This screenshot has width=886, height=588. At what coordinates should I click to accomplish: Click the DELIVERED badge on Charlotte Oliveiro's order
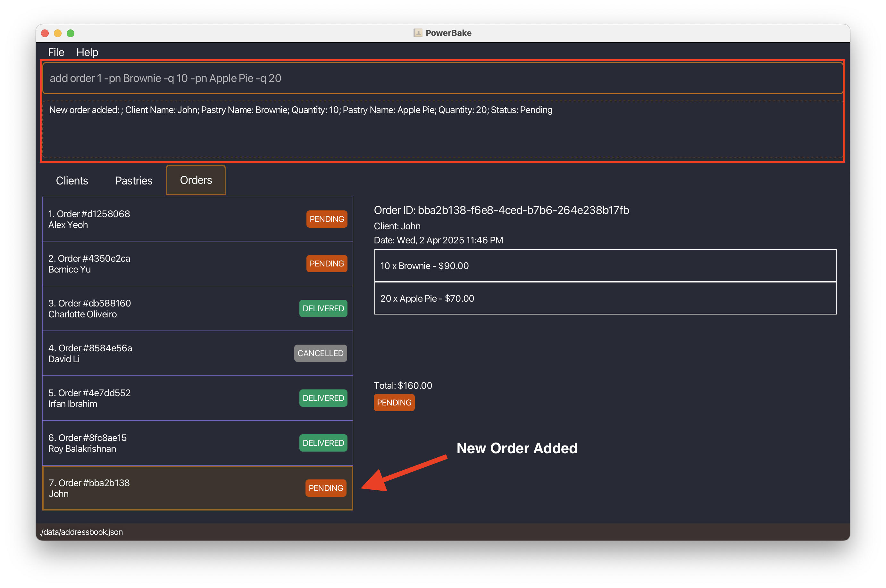tap(323, 308)
